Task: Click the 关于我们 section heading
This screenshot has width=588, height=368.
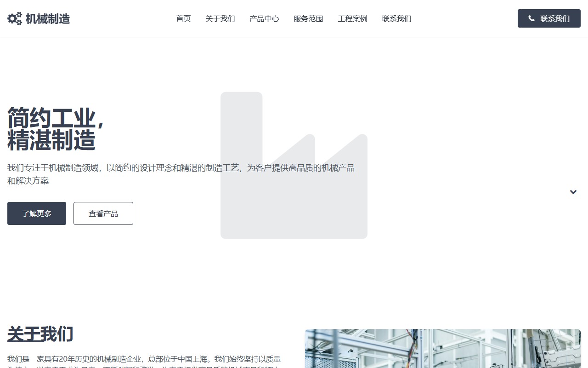Action: [40, 334]
